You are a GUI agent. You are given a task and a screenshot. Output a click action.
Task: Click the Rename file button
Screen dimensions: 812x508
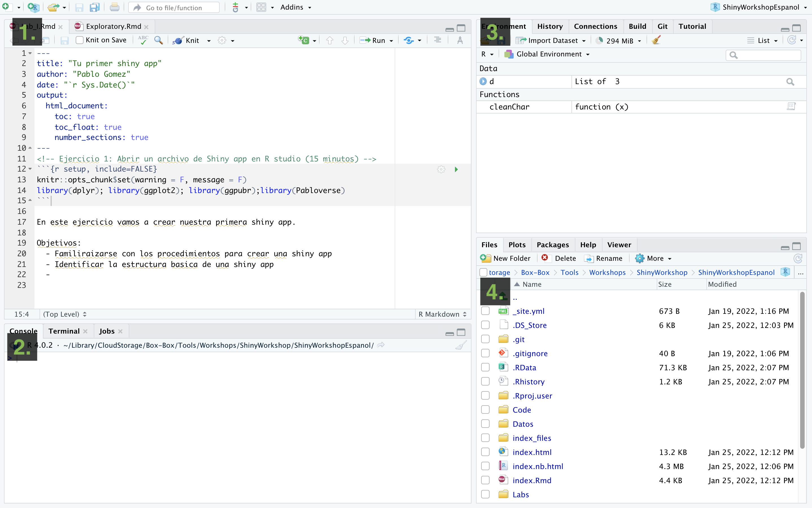603,258
